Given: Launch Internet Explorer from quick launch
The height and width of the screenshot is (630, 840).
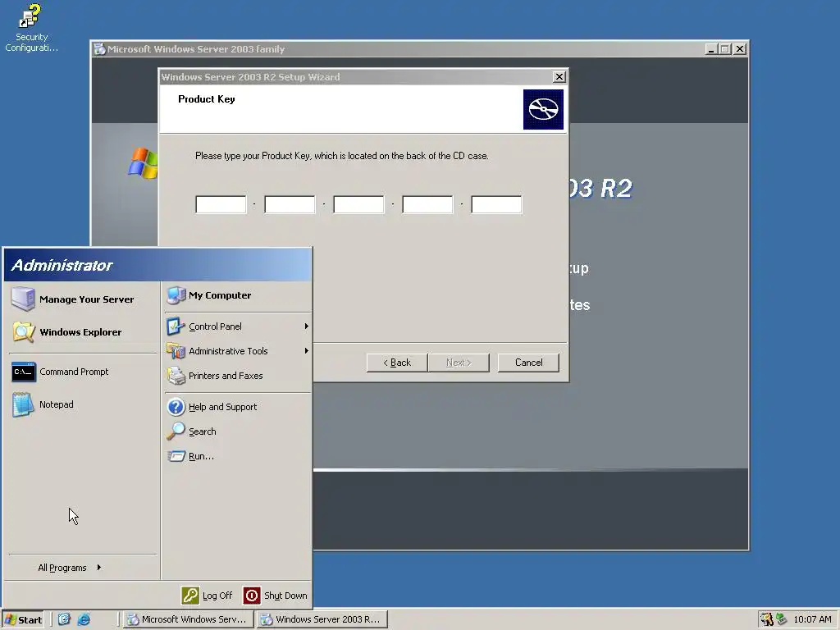Looking at the screenshot, I should [x=84, y=619].
